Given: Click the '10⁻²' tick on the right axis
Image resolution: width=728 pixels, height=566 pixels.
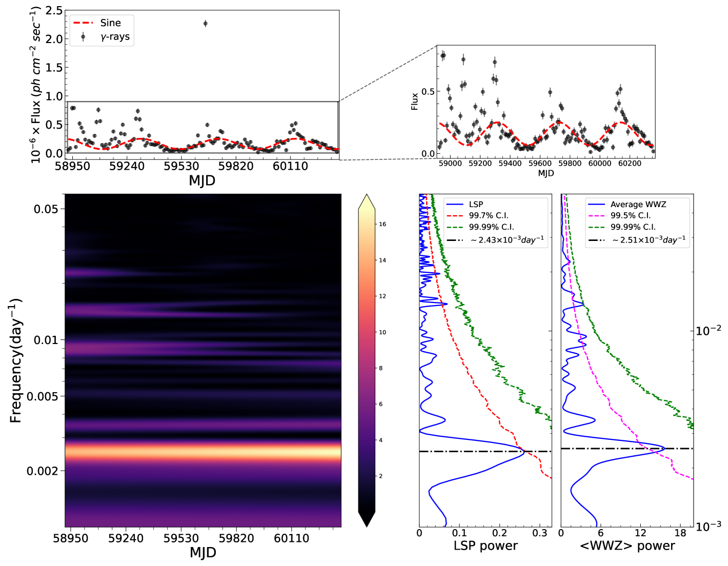Looking at the screenshot, I should pyautogui.click(x=708, y=330).
